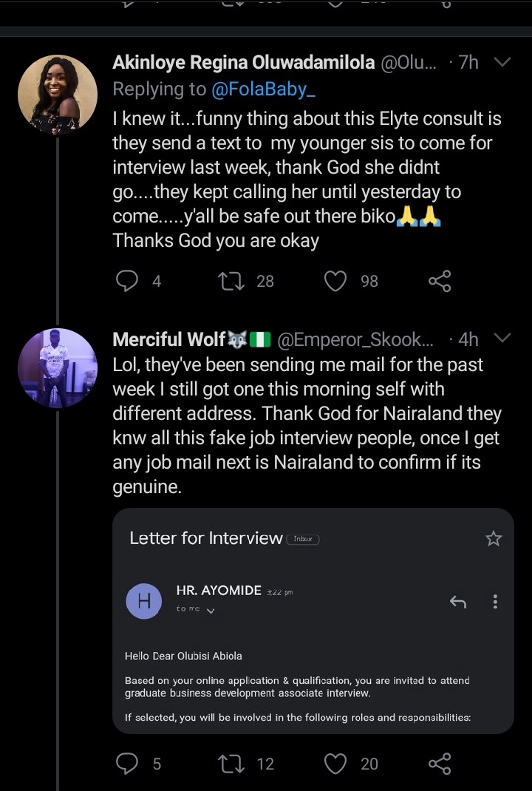Expand the 'to me' recipient details

coord(211,611)
